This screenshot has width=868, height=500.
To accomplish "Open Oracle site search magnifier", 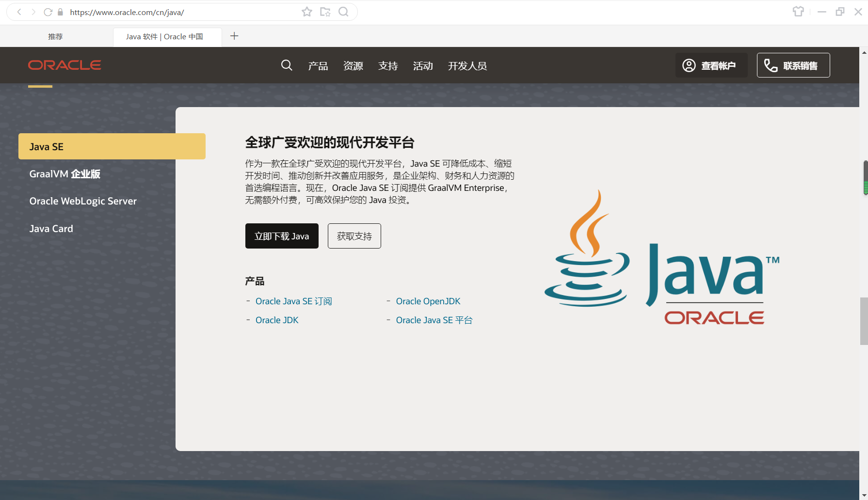I will [287, 65].
